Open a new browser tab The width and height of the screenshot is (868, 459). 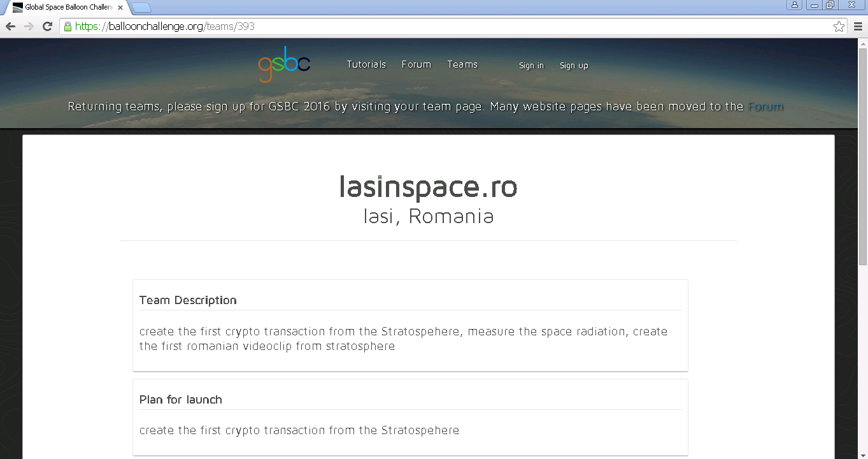(x=141, y=8)
